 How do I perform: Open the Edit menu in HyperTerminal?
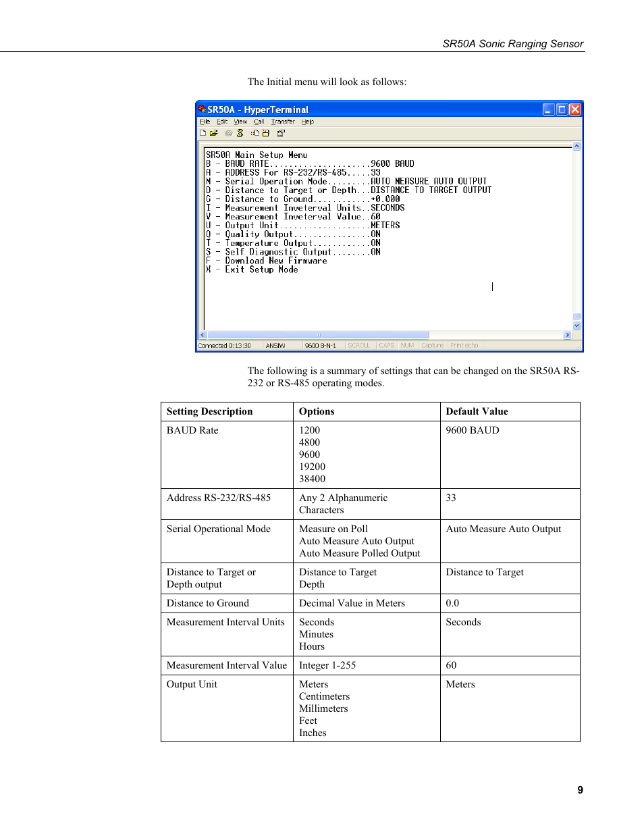pos(222,122)
